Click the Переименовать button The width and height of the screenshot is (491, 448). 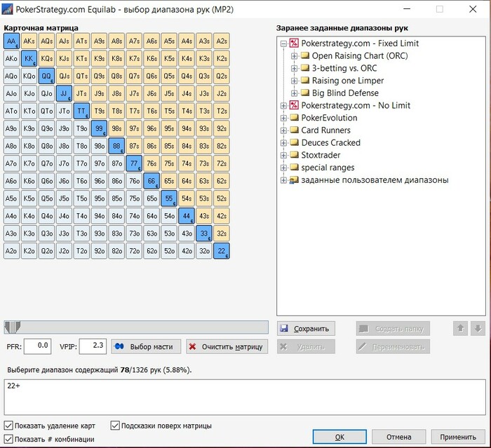393,346
